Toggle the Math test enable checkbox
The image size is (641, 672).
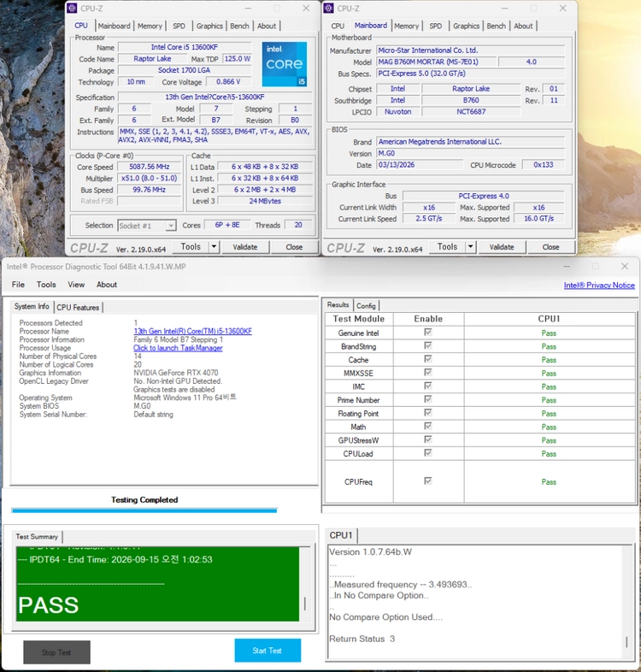(427, 426)
